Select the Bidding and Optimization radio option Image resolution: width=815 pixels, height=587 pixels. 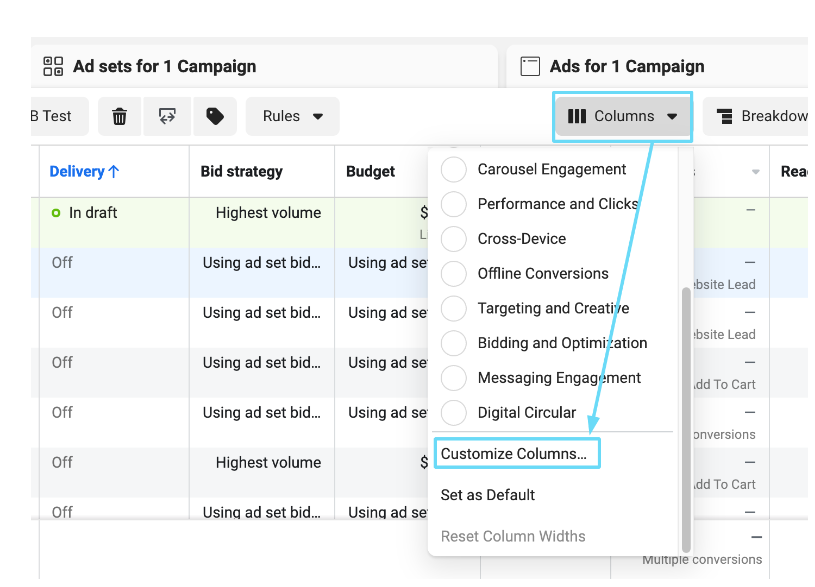pos(454,343)
